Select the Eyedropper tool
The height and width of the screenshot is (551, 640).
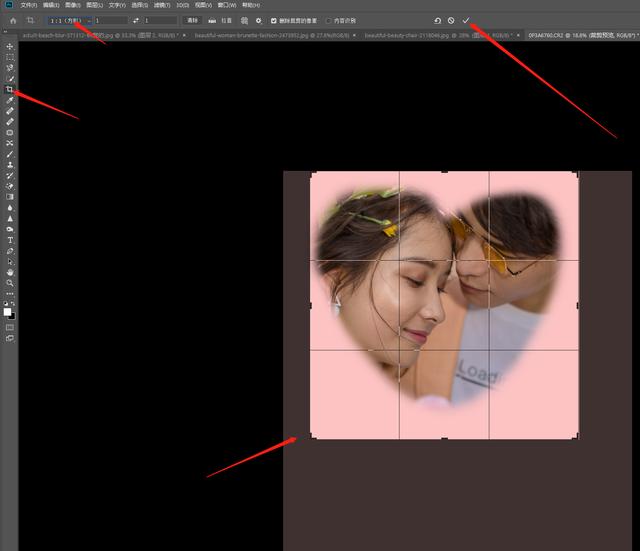[x=10, y=100]
